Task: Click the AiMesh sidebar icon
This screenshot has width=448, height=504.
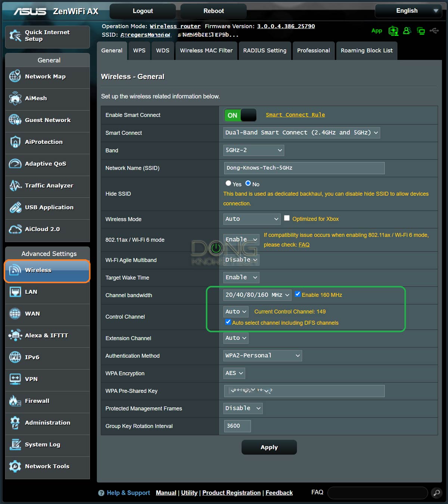Action: click(15, 98)
